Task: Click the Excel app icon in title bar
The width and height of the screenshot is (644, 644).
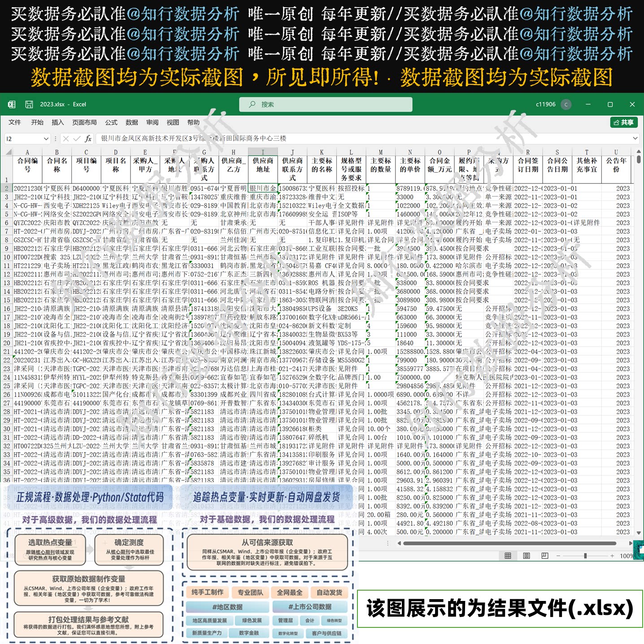Action: click(12, 104)
